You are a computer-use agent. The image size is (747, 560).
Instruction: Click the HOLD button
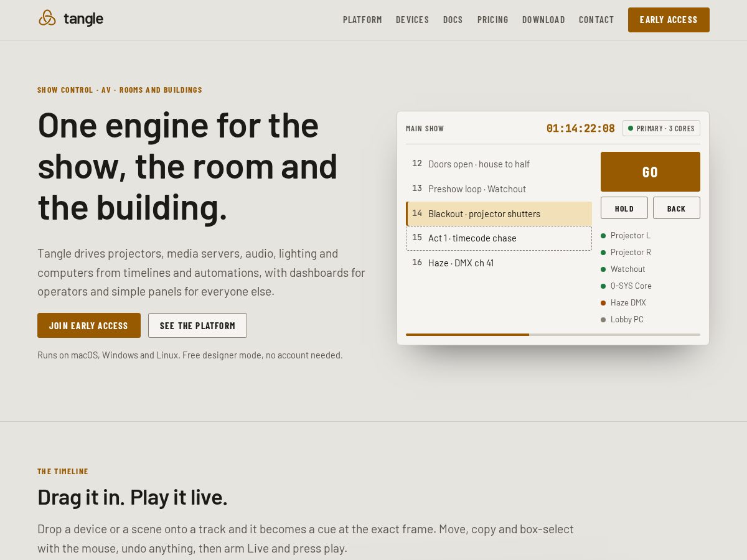(x=624, y=208)
